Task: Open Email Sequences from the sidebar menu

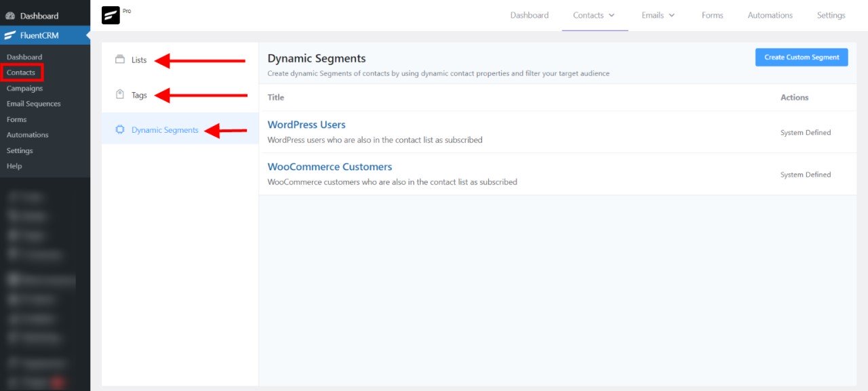Action: point(33,103)
